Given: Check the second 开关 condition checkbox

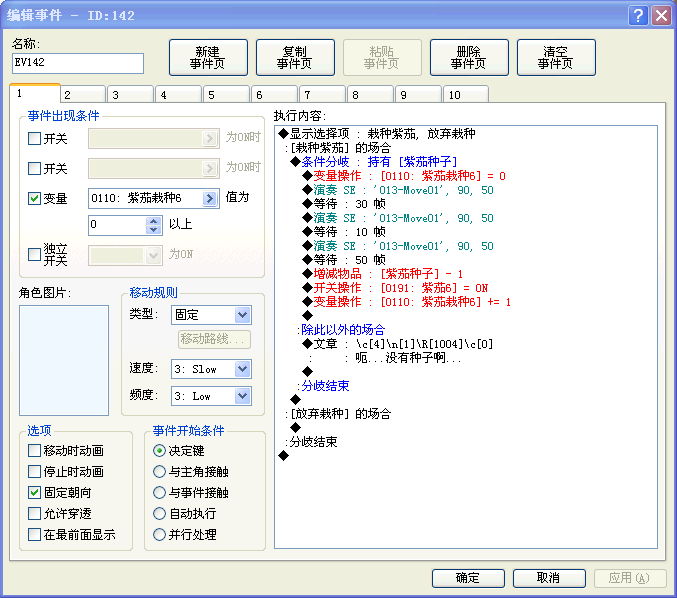Looking at the screenshot, I should click(x=34, y=168).
